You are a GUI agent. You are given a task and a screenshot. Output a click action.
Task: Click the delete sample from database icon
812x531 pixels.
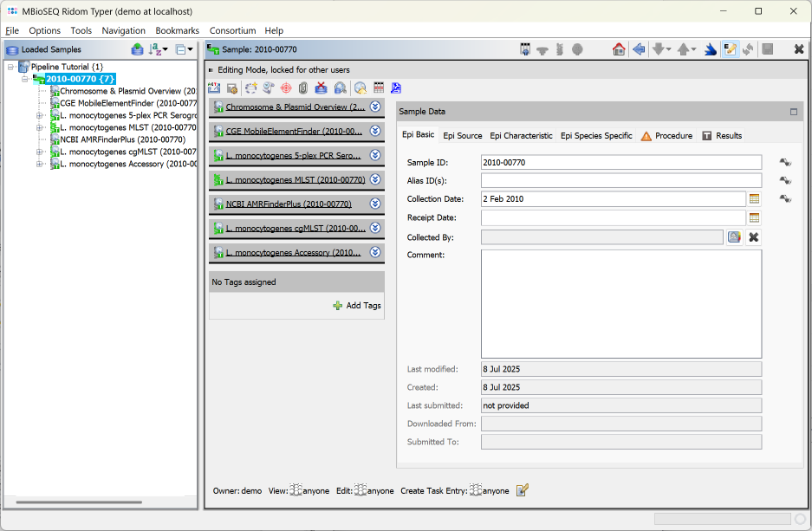pyautogui.click(x=321, y=87)
